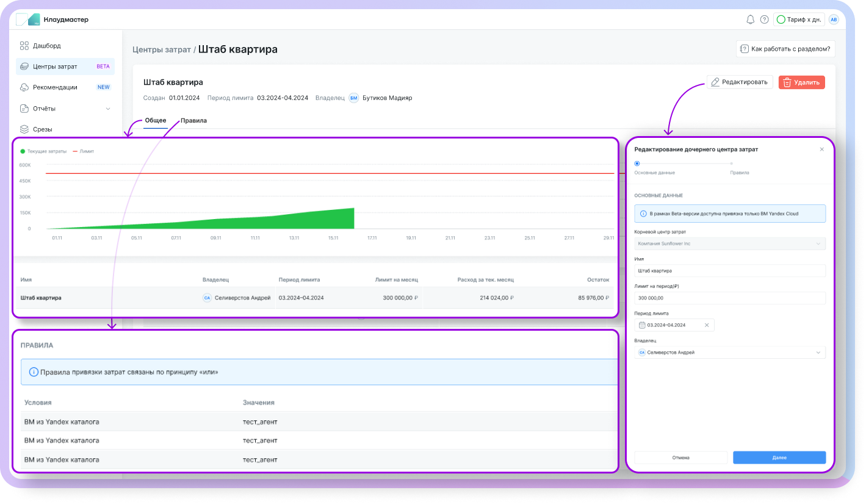Image resolution: width=866 pixels, height=504 pixels.
Task: Click the notification bell icon
Action: [x=750, y=20]
